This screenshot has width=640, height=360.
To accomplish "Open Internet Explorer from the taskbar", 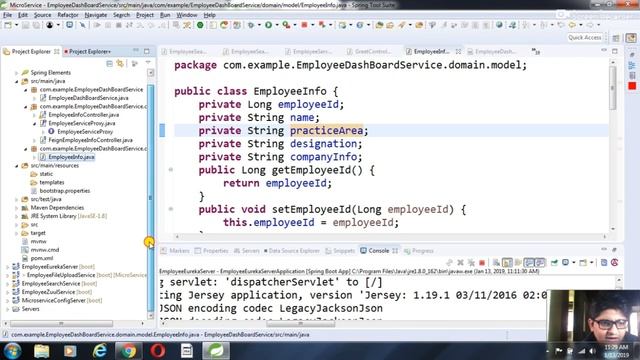I will (x=100, y=351).
